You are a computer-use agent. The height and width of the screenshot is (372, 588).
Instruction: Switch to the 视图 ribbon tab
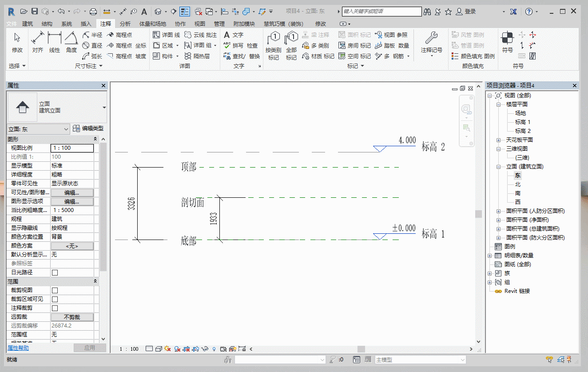(200, 24)
